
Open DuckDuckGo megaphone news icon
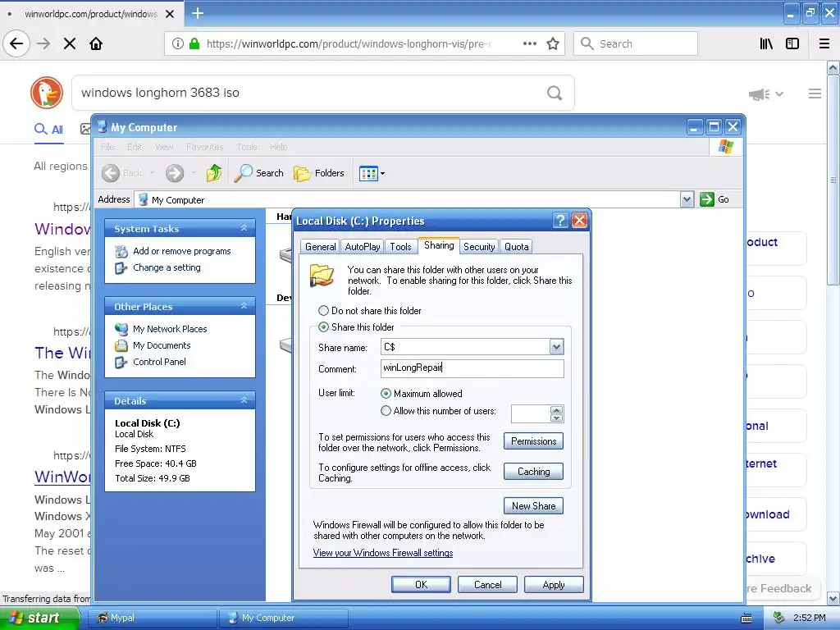pyautogui.click(x=759, y=94)
